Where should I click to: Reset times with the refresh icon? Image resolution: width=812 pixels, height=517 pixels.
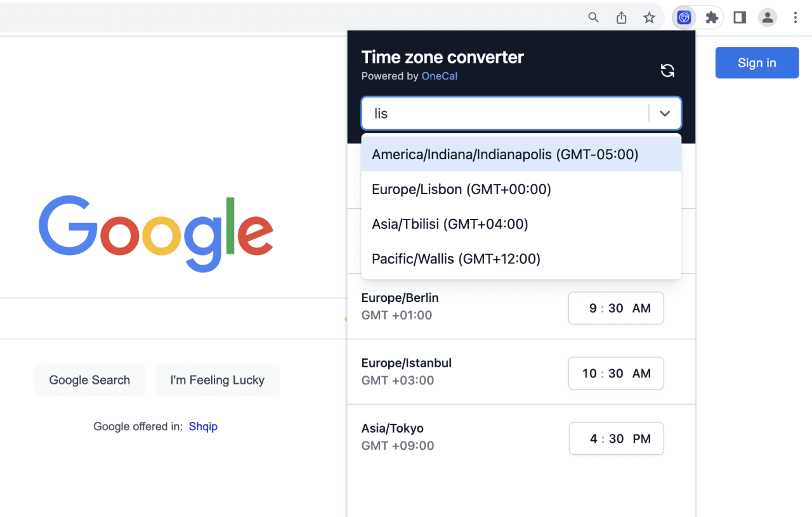pos(667,70)
